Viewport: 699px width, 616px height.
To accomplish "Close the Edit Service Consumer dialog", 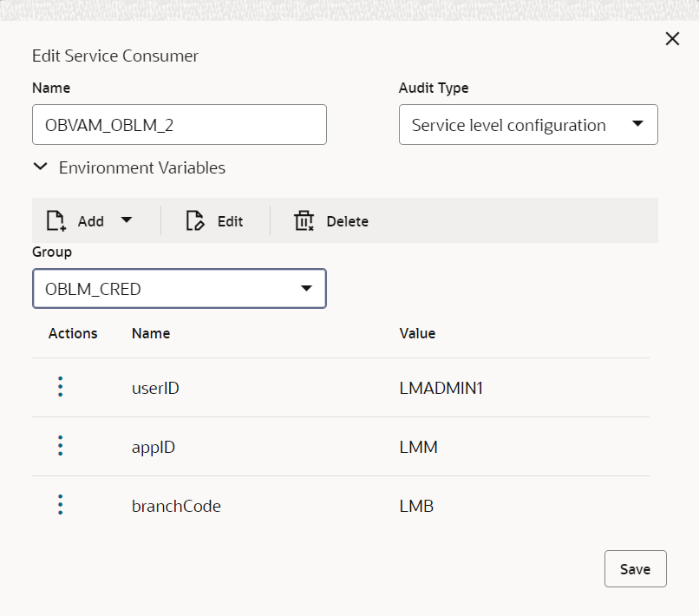I will tap(672, 39).
